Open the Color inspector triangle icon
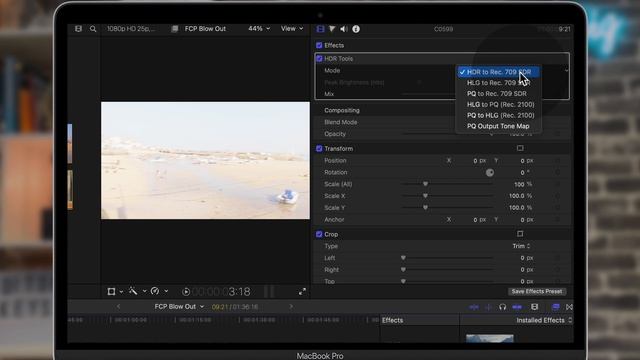Image resolution: width=640 pixels, height=360 pixels. click(332, 29)
